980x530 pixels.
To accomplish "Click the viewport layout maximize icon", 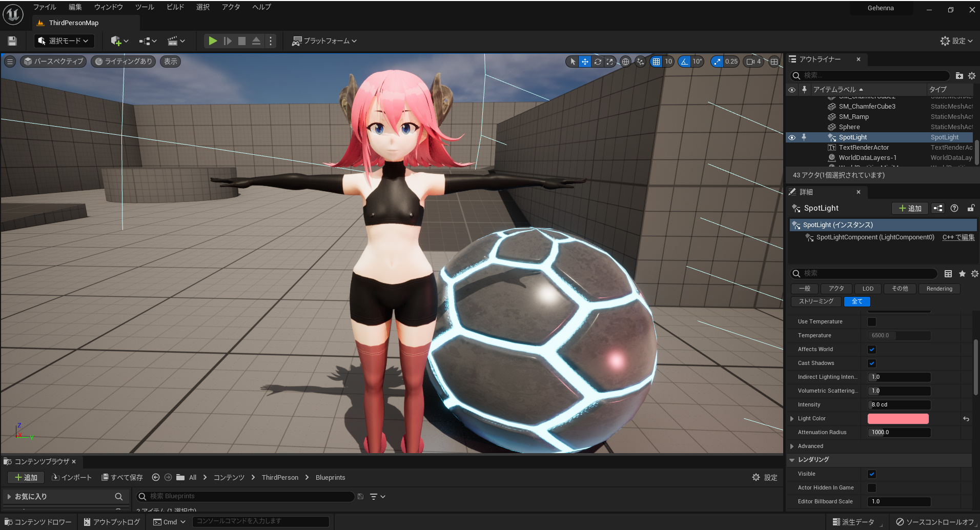I will coord(774,62).
